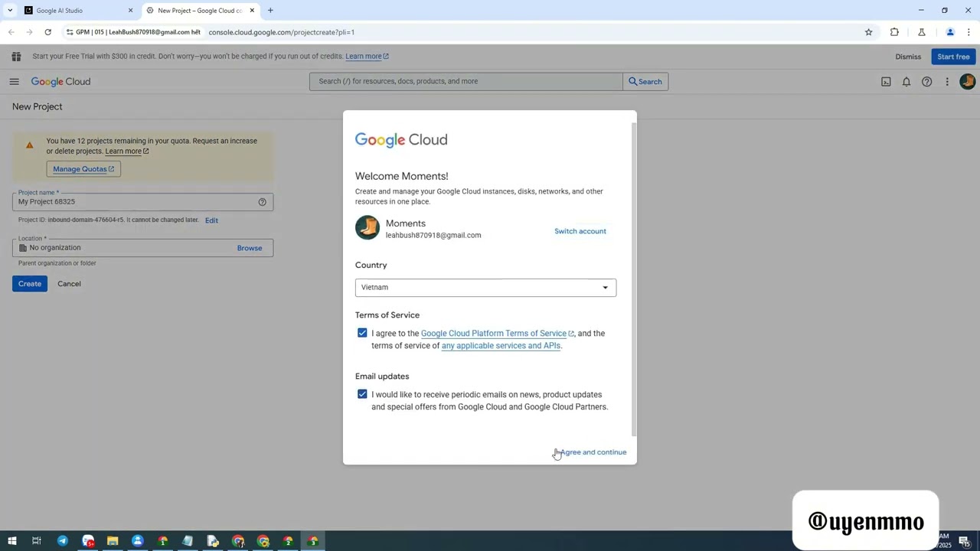Open a new browser tab
The image size is (980, 551).
click(x=270, y=11)
